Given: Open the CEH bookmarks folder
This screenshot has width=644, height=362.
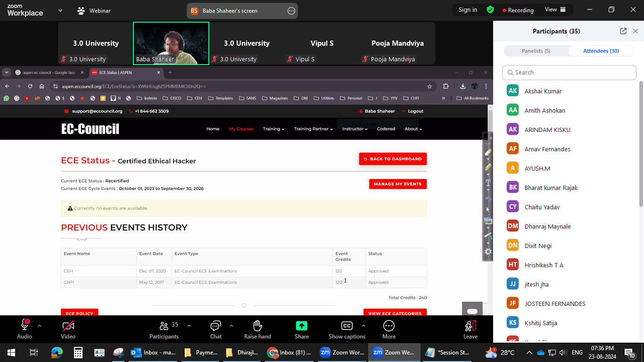Looking at the screenshot, I should coord(194,98).
